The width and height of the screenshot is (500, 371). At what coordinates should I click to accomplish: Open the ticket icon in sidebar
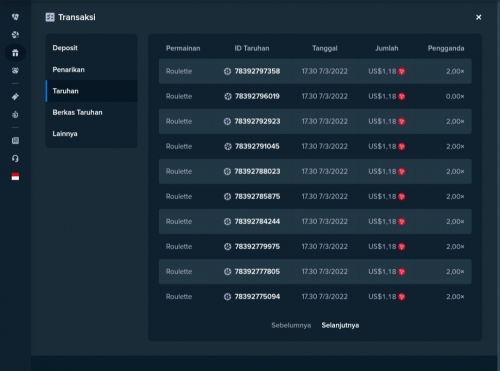pyautogui.click(x=15, y=97)
